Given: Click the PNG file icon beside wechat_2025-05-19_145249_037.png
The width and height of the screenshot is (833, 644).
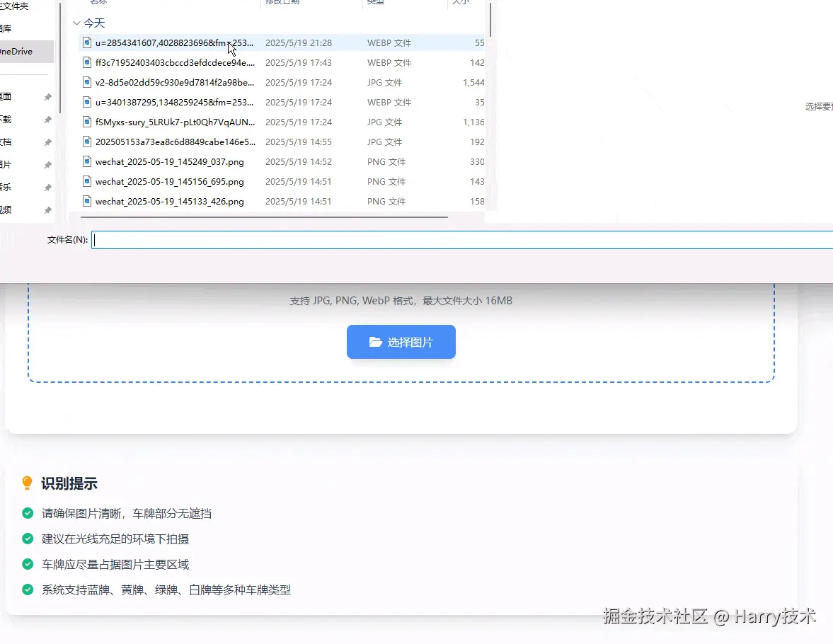Looking at the screenshot, I should point(86,161).
